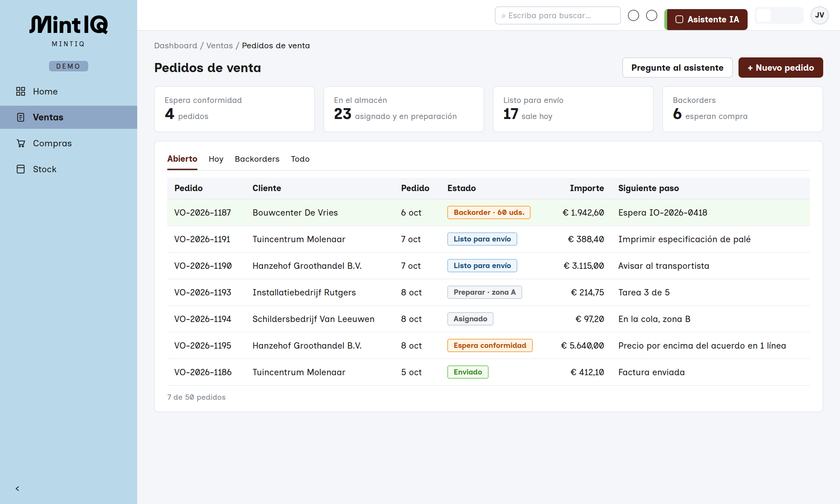Click the MintIQ logo
Screen dimensions: 840x504
click(x=69, y=24)
